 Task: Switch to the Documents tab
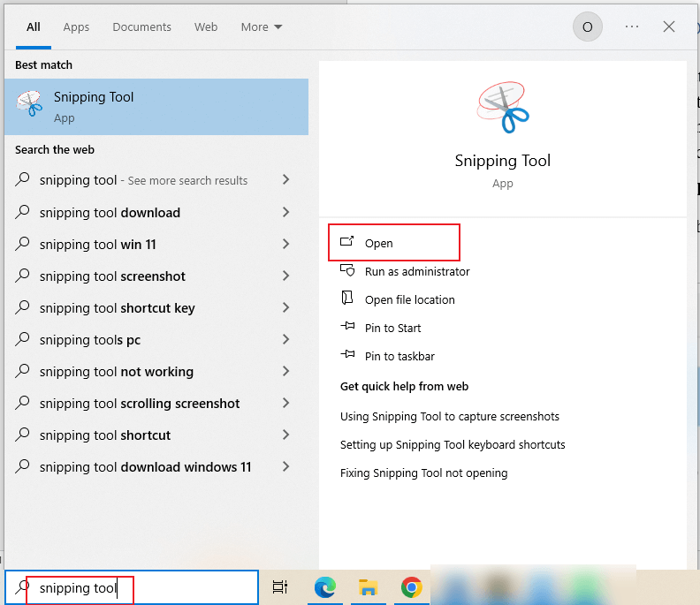click(x=141, y=27)
